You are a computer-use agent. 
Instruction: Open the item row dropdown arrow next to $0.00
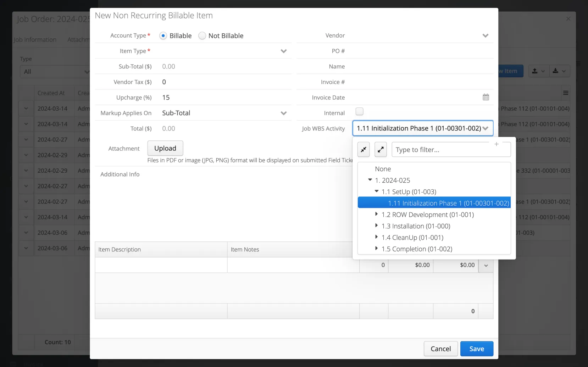(486, 265)
